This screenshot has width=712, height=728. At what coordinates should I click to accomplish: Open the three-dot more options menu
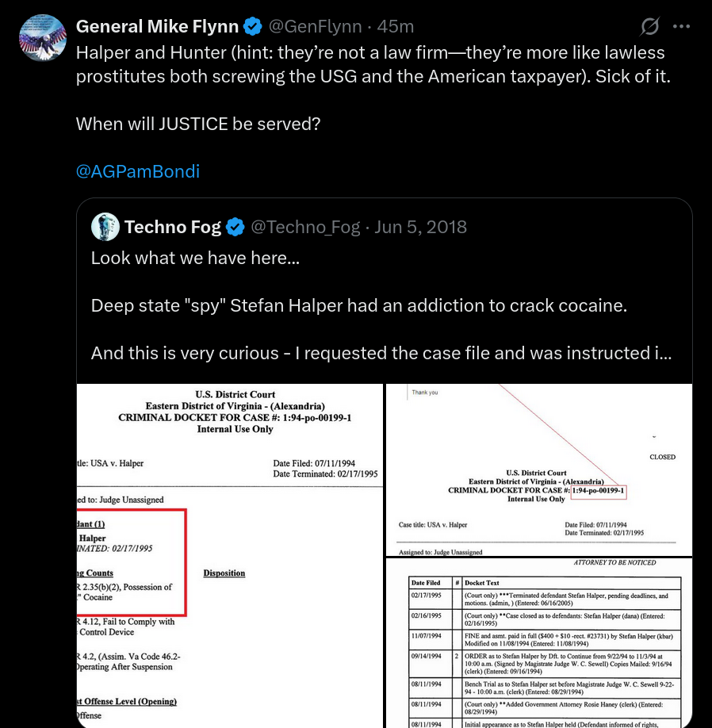(x=681, y=26)
